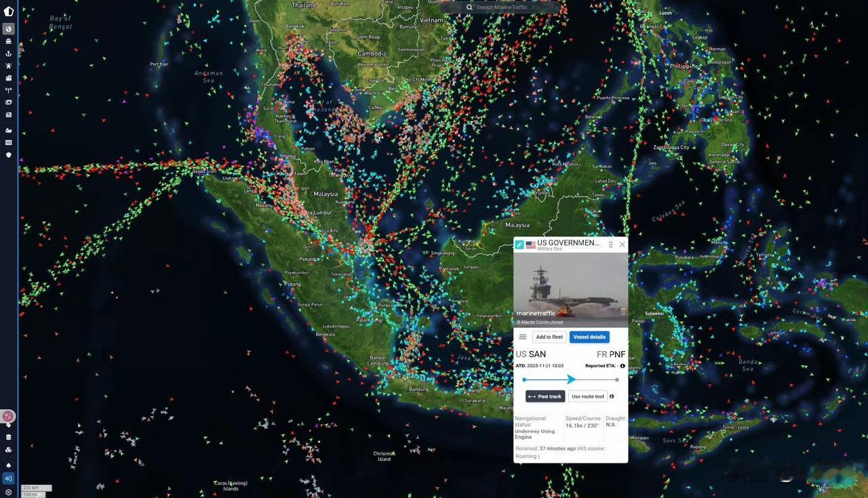Viewport: 868px width, 498px height.
Task: Open the cargo ship voyage icon
Action: [x=9, y=130]
